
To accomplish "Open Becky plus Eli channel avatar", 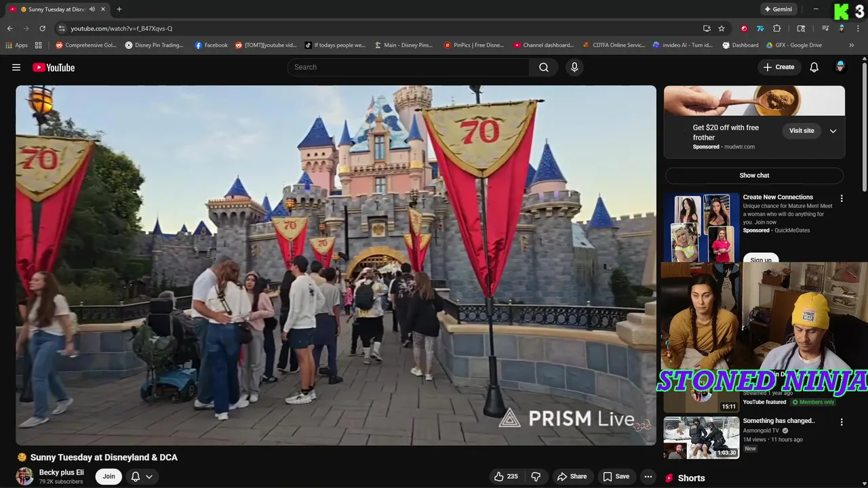I will click(24, 476).
